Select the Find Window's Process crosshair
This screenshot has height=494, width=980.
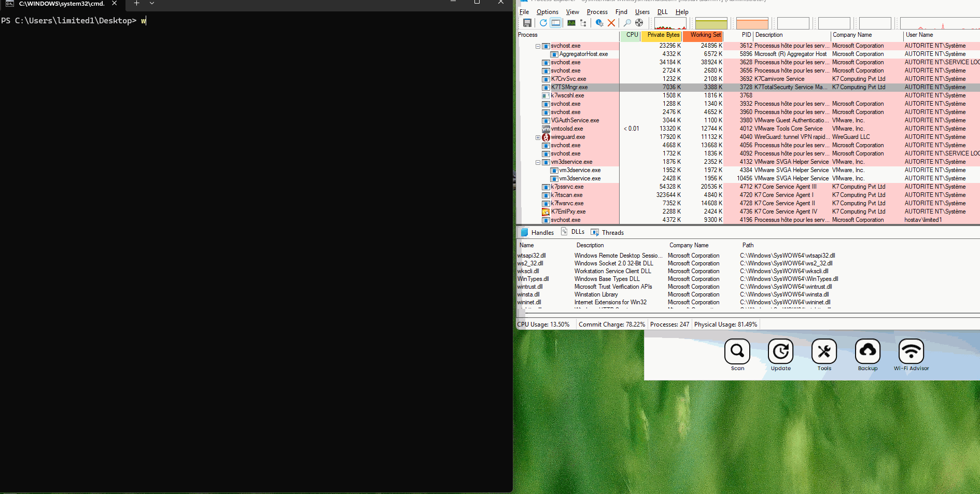pyautogui.click(x=639, y=23)
